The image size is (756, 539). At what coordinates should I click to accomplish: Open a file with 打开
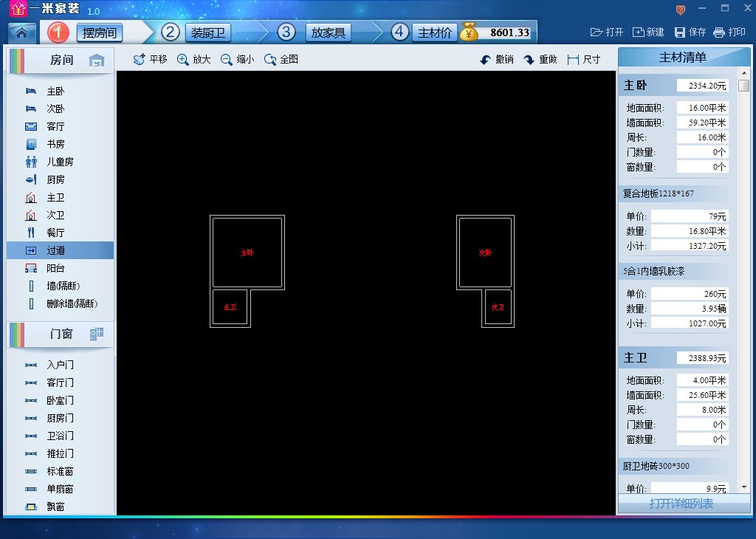click(x=607, y=32)
